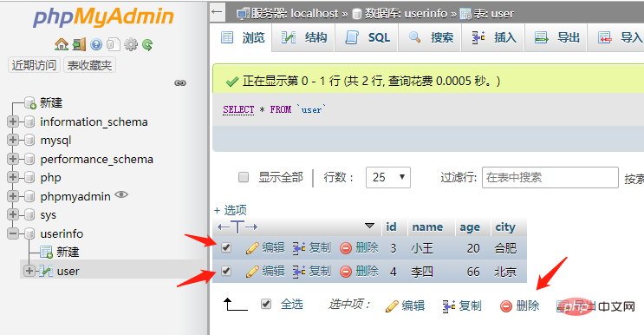This screenshot has width=644, height=335.
Task: Expand the performance_schema database node
Action: (x=13, y=159)
